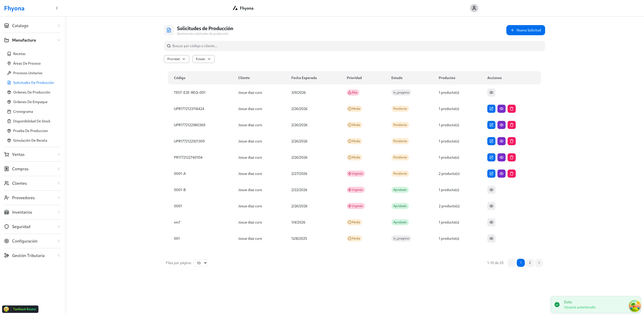This screenshot has width=644, height=315.
Task: Open the user profile avatar icon
Action: 474,8
